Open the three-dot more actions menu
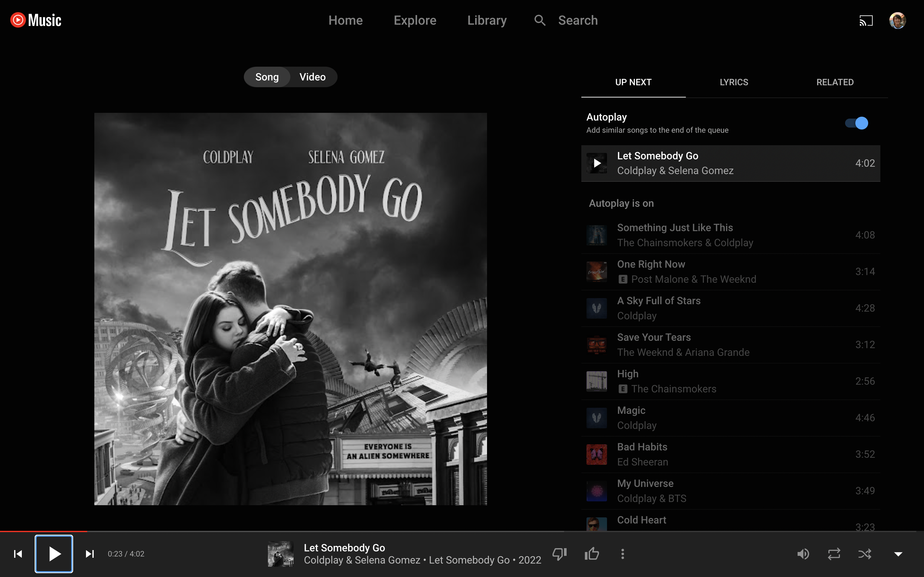The height and width of the screenshot is (577, 924). pyautogui.click(x=622, y=554)
